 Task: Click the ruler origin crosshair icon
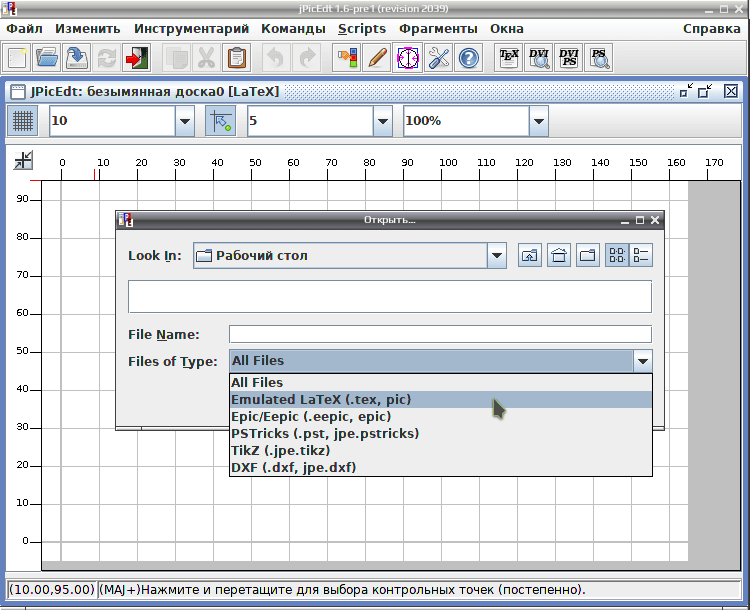pos(23,160)
